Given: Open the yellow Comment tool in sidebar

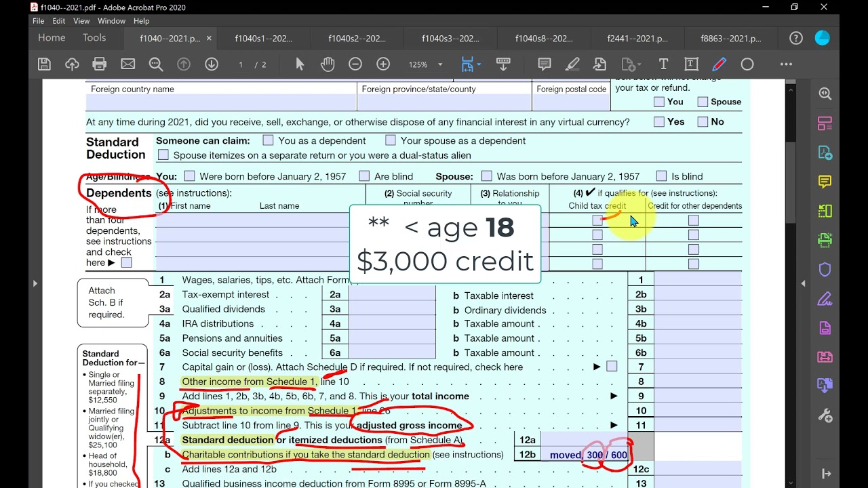Looking at the screenshot, I should (825, 182).
